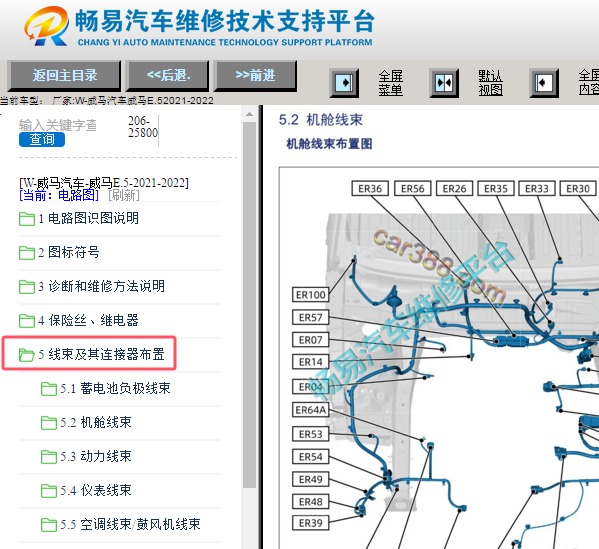Screen dimensions: 599x549
Task: Open 5.3 动力线束
Action: click(x=96, y=456)
